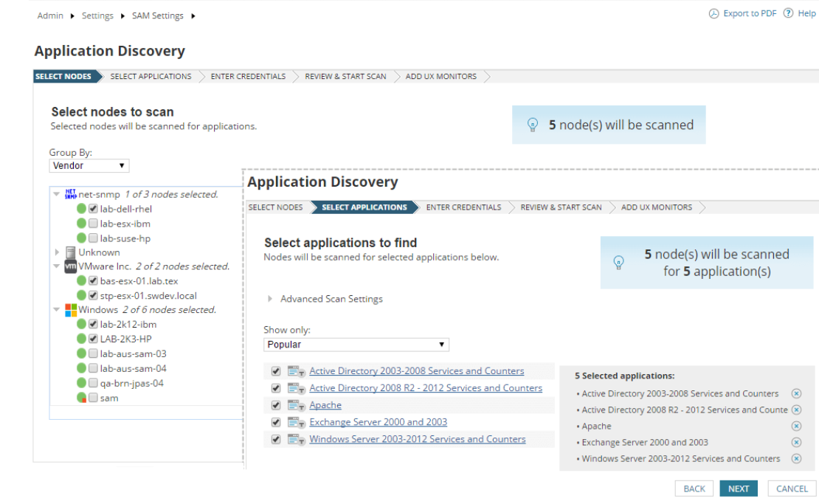This screenshot has height=504, width=819.
Task: Click the Settings breadcrumb link
Action: [97, 15]
